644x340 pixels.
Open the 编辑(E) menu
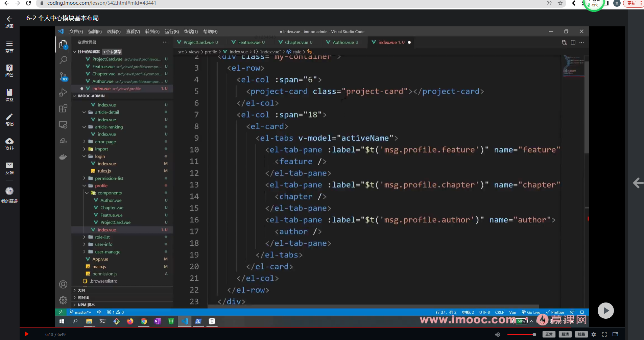(x=95, y=31)
